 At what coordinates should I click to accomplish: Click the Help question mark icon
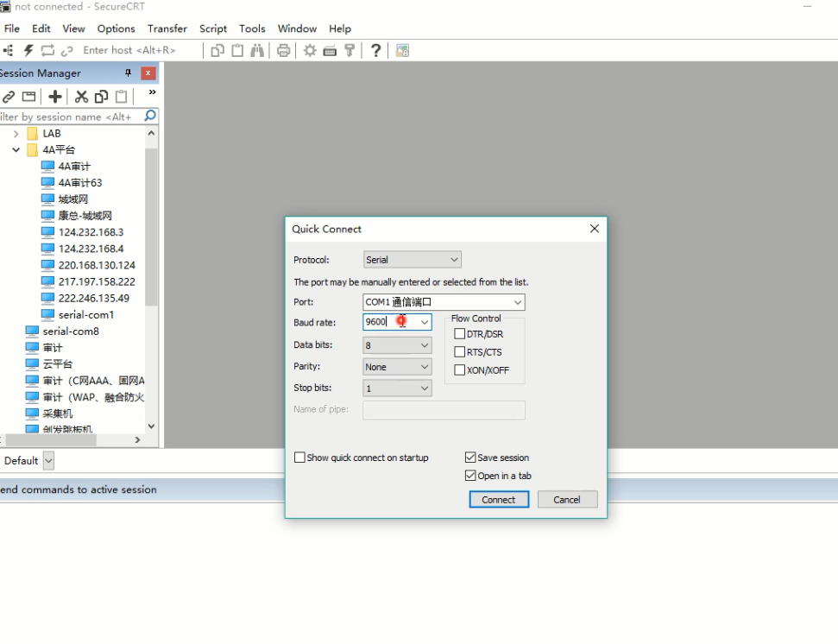point(375,51)
